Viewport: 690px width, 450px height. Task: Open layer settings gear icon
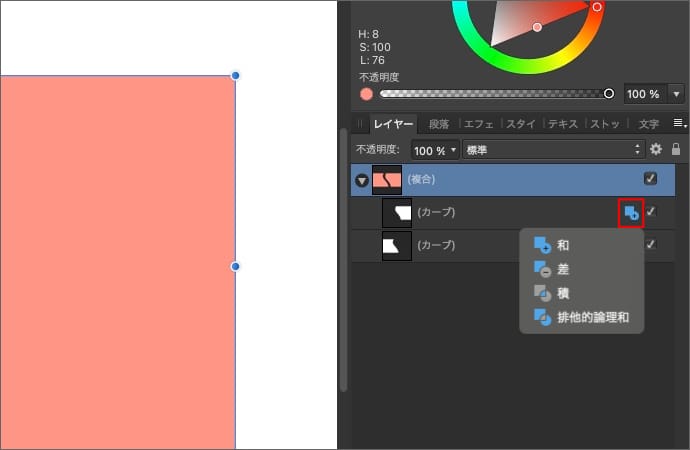656,149
